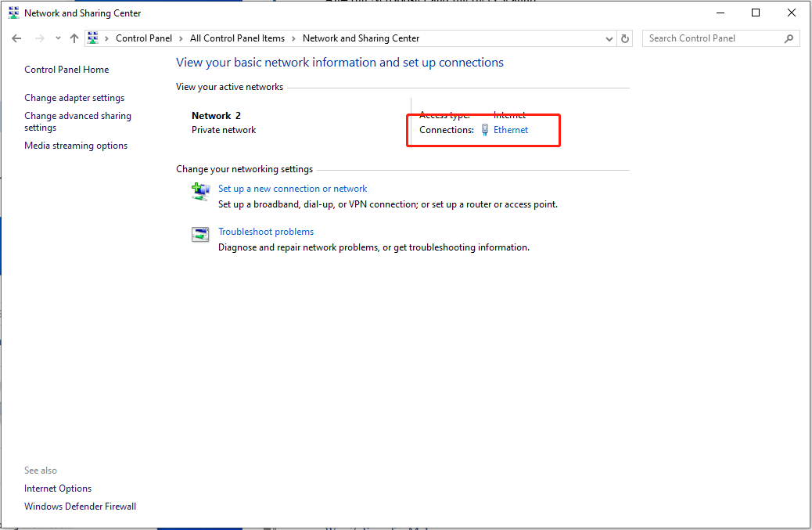
Task: Refresh the Network and Sharing Center page
Action: 625,38
